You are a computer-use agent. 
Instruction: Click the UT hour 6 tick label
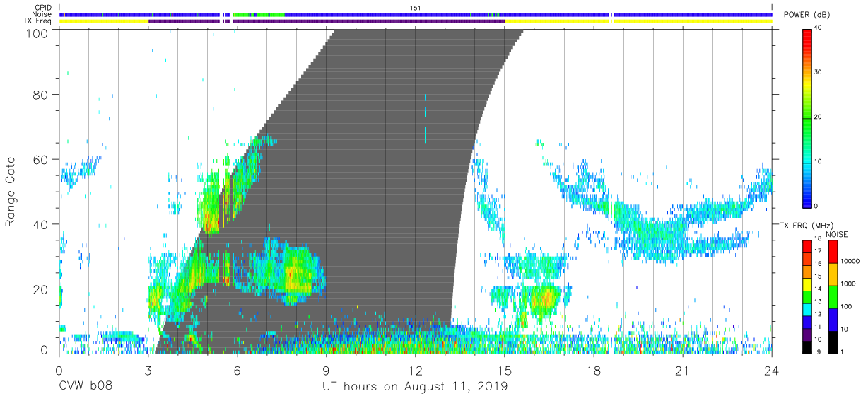[237, 370]
